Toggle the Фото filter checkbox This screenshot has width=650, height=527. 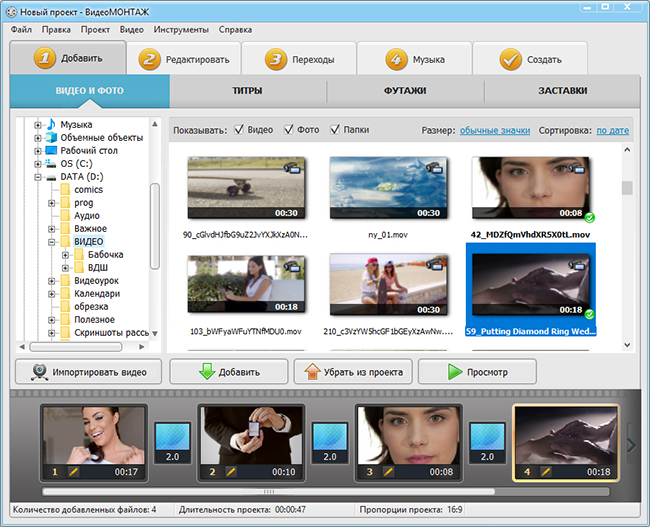tap(289, 130)
